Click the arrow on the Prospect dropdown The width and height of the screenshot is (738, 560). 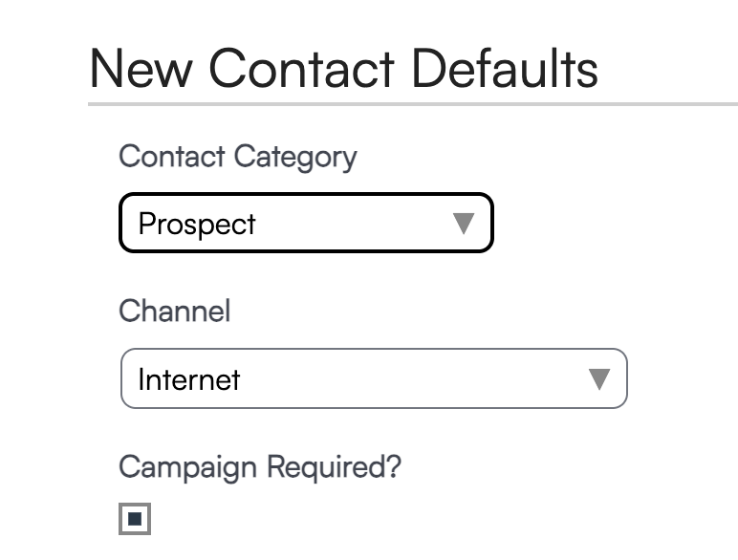pyautogui.click(x=464, y=224)
